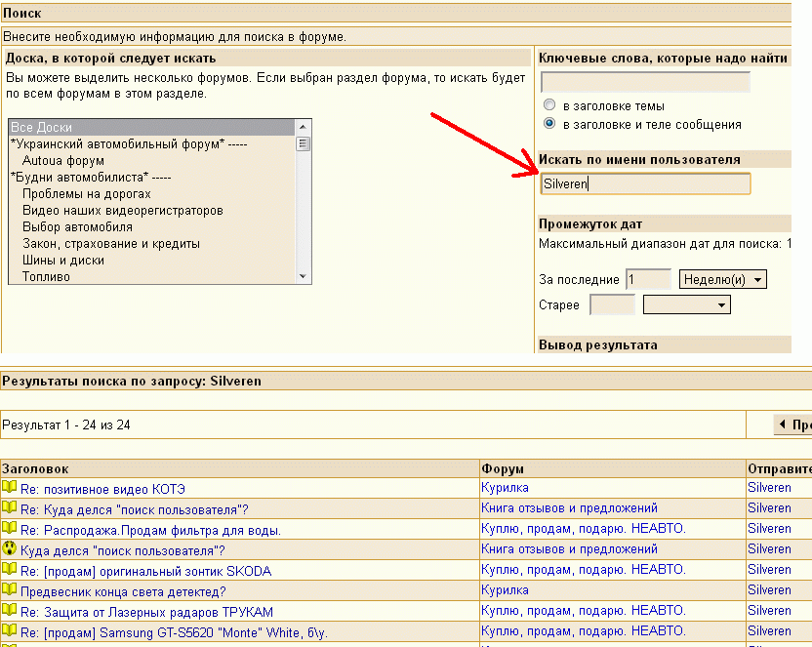Click forum list scrollbar down arrow
Image resolution: width=812 pixels, height=647 pixels.
(304, 276)
